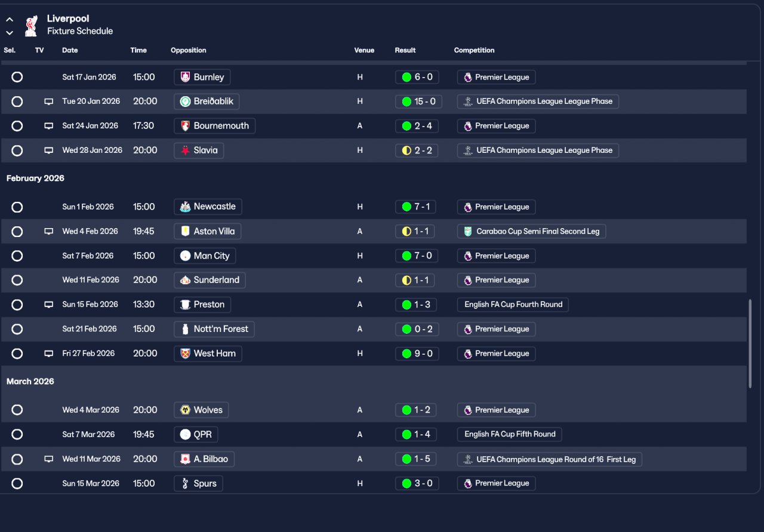Click the Premier League logo in the Man City row

[x=468, y=256]
